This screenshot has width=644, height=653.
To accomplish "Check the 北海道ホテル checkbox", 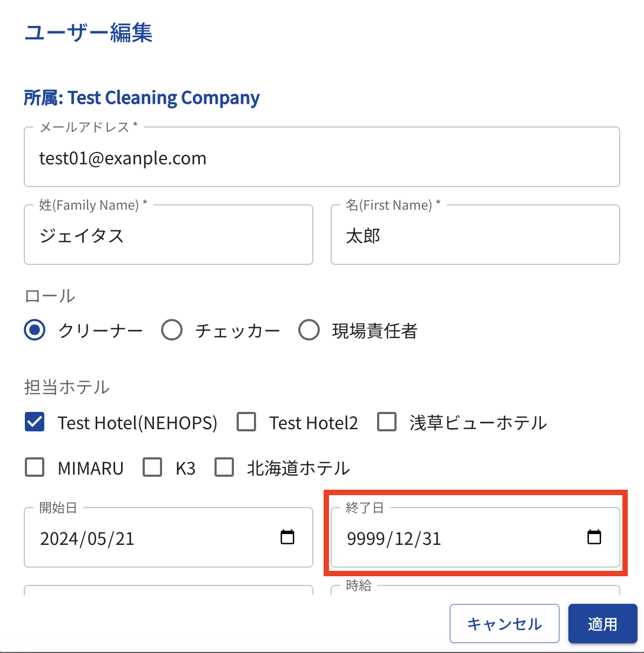I will [224, 467].
